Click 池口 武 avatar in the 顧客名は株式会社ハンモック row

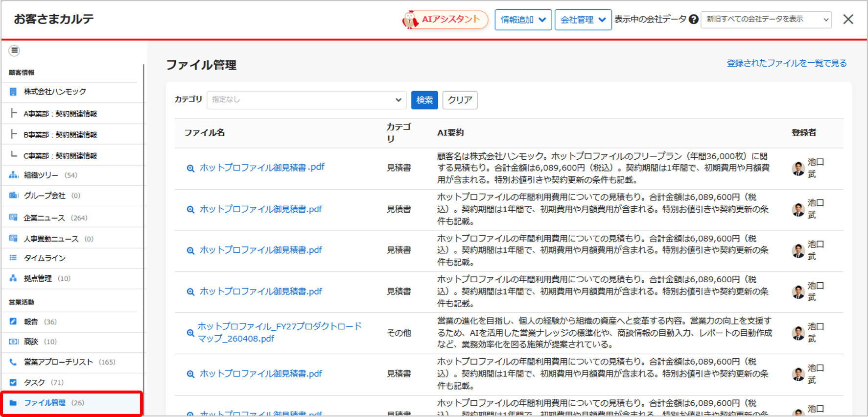click(x=798, y=168)
